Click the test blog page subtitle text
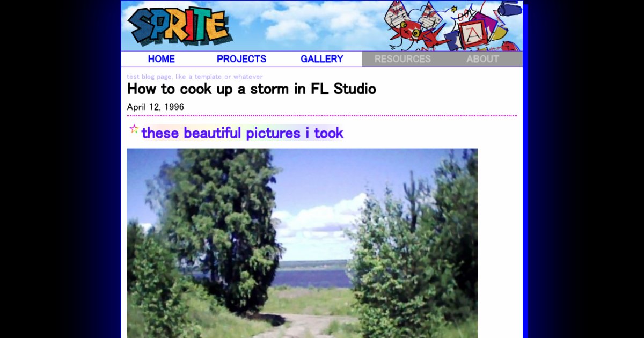The height and width of the screenshot is (338, 644). (x=195, y=77)
